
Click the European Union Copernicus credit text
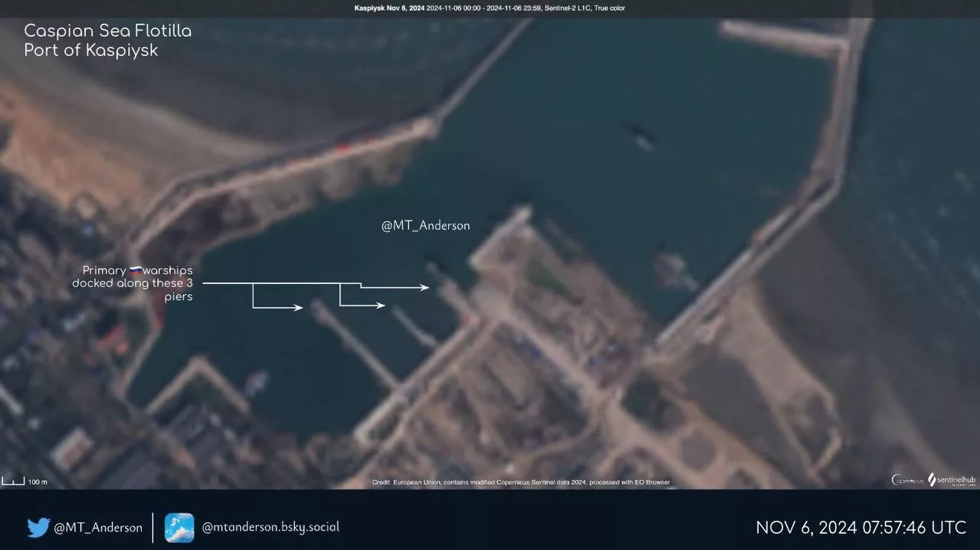(521, 483)
